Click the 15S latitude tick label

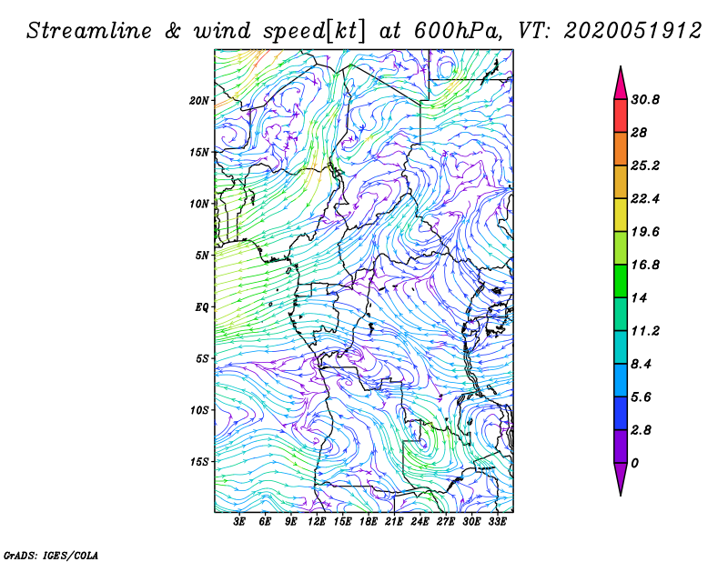point(199,461)
